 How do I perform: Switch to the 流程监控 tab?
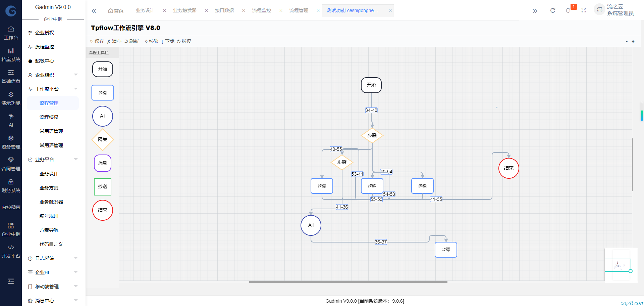click(x=261, y=11)
